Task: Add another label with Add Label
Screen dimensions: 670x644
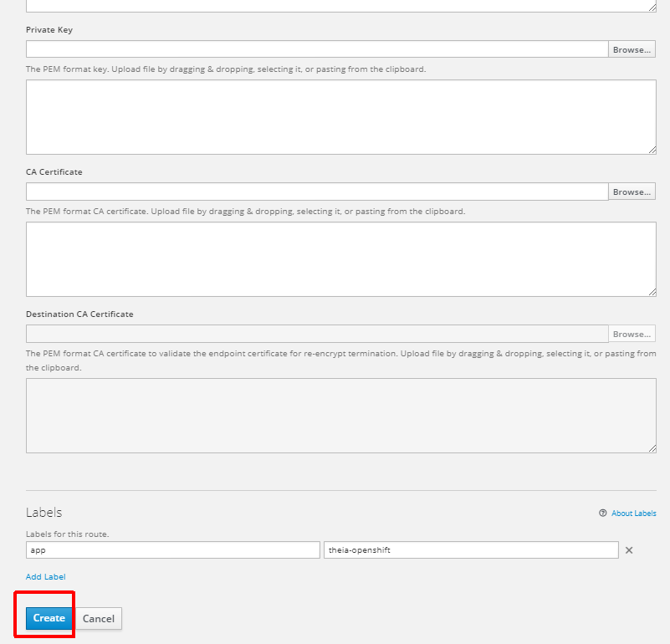Action: (45, 576)
